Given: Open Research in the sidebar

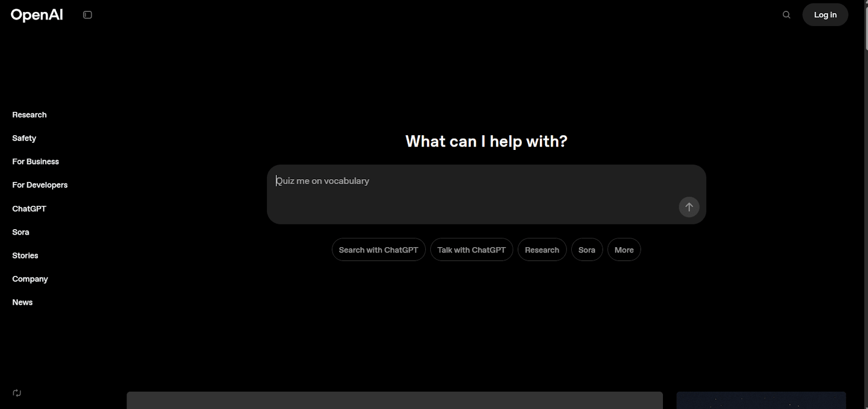Looking at the screenshot, I should (x=29, y=115).
